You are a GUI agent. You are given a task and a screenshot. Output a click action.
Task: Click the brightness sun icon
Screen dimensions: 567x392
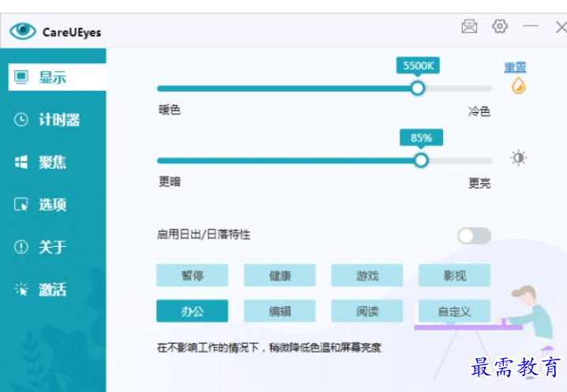coord(518,158)
